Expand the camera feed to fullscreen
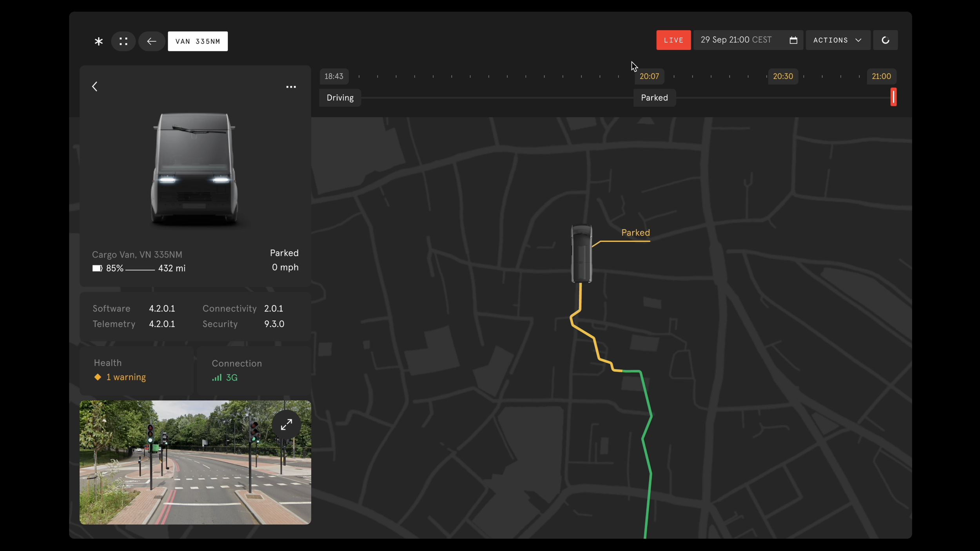 [286, 424]
